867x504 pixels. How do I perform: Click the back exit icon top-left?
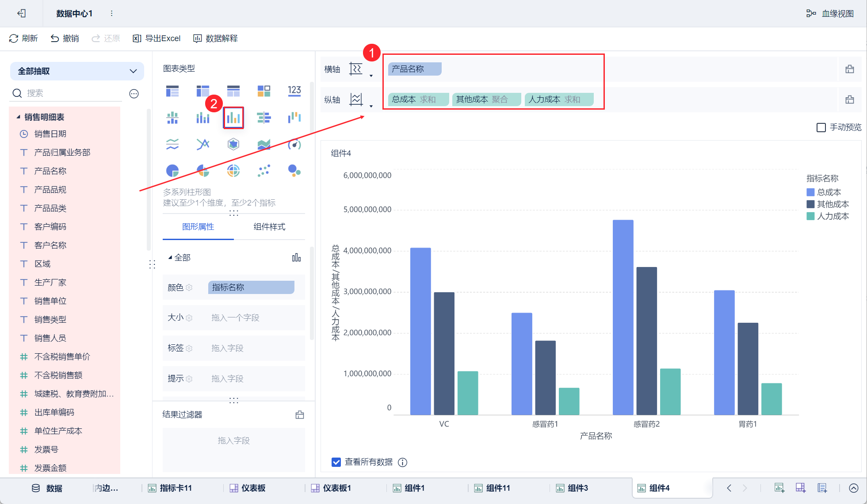click(x=21, y=13)
